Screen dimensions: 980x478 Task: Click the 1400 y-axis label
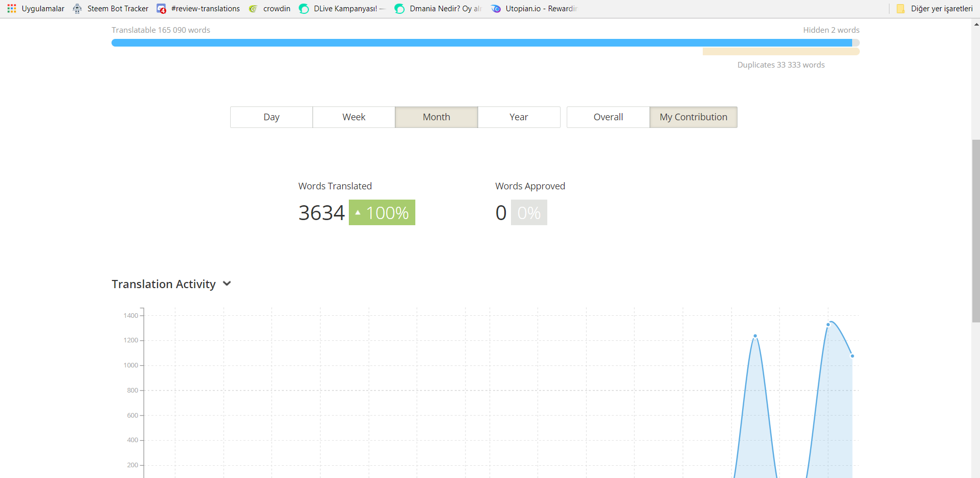pyautogui.click(x=131, y=316)
